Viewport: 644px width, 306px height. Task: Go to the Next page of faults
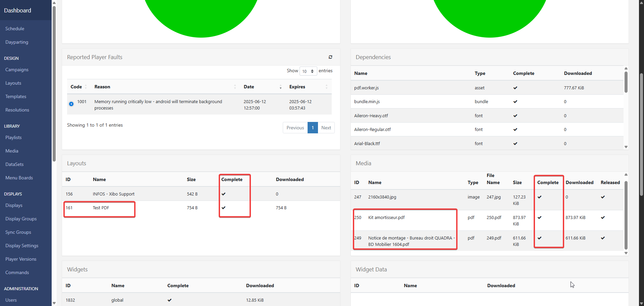[x=326, y=128]
